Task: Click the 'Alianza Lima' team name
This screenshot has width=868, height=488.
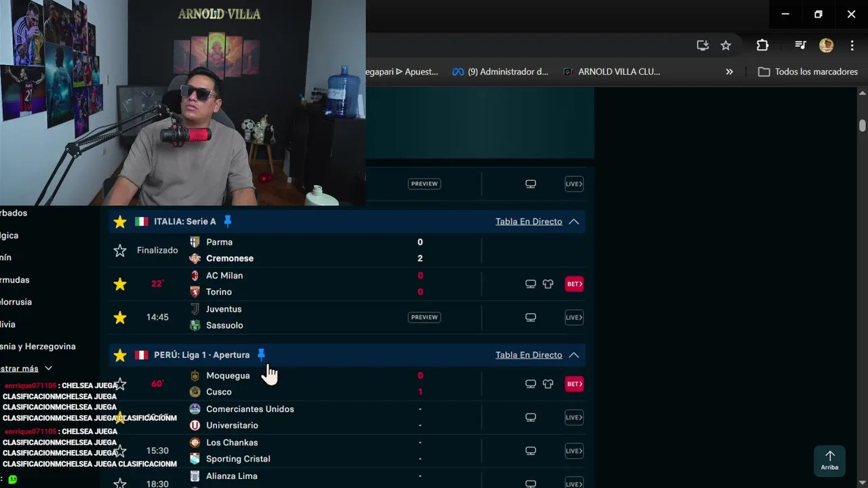Action: (x=232, y=476)
